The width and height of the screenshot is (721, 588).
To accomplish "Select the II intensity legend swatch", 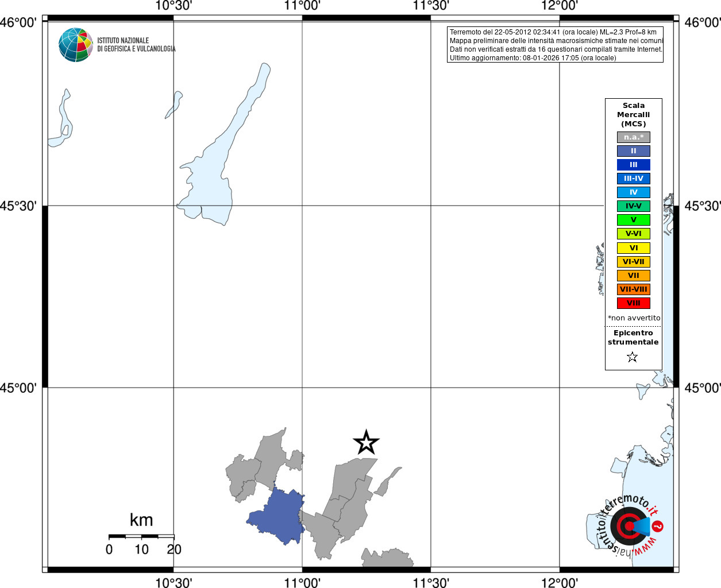I will click(x=634, y=151).
